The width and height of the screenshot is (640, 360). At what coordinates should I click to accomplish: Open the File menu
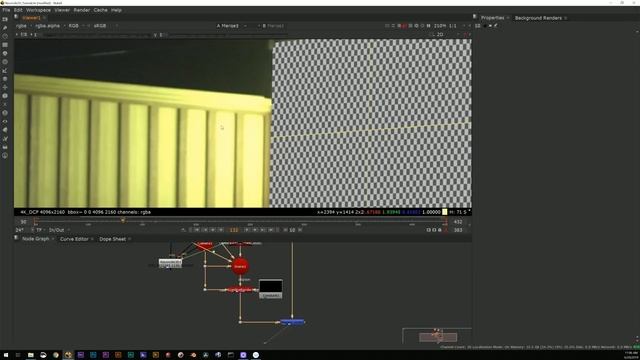pyautogui.click(x=6, y=10)
